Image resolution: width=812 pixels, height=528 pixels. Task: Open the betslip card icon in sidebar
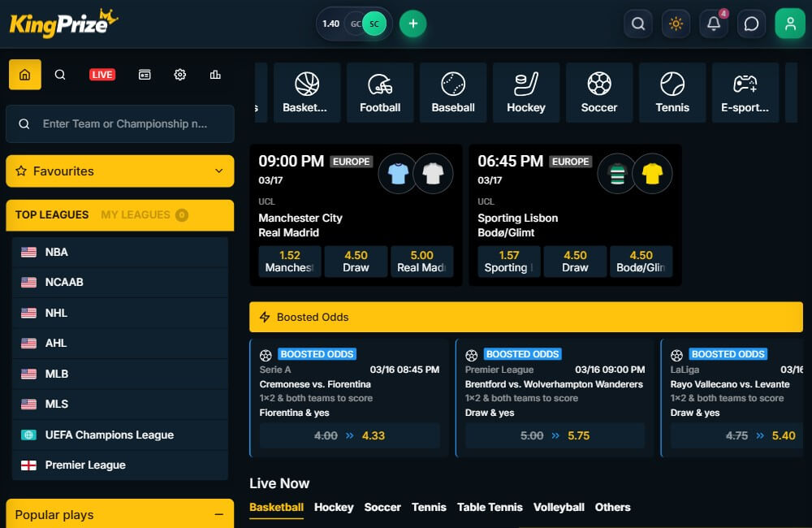click(145, 74)
